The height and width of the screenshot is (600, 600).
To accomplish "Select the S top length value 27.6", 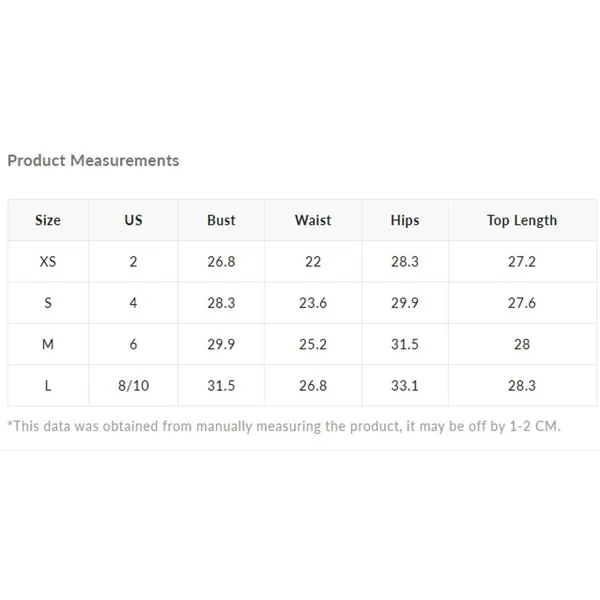I will (x=522, y=303).
